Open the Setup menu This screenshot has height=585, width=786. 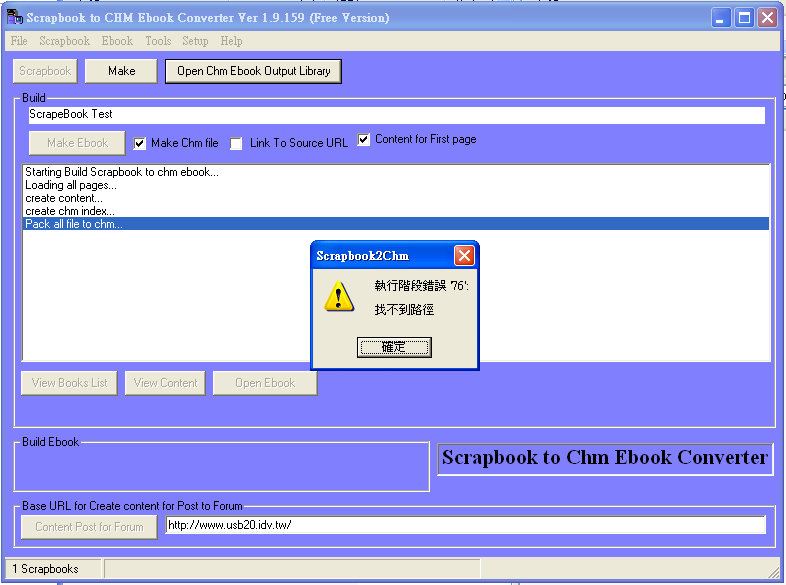click(x=195, y=41)
